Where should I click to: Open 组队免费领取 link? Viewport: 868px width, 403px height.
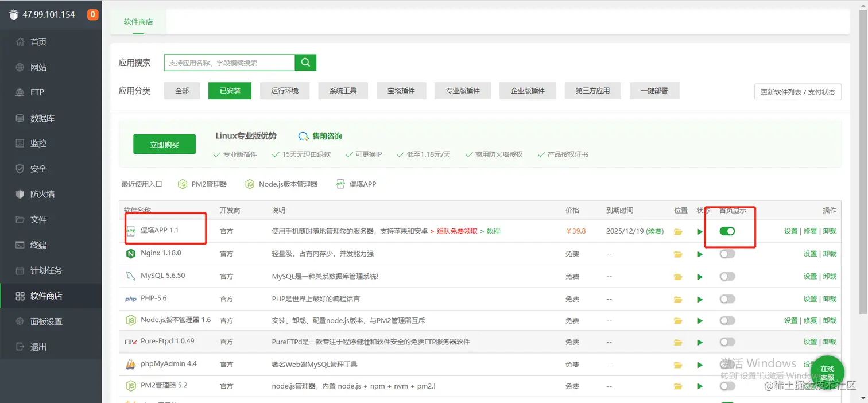[457, 231]
